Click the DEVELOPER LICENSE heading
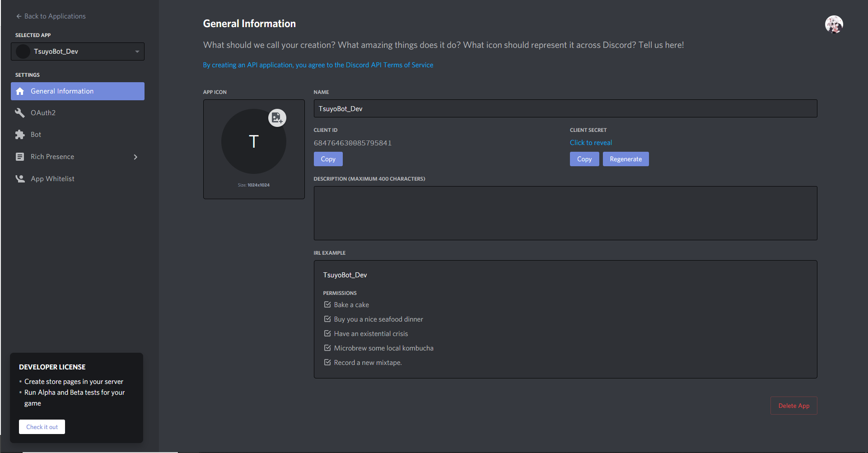The width and height of the screenshot is (868, 453). point(52,367)
